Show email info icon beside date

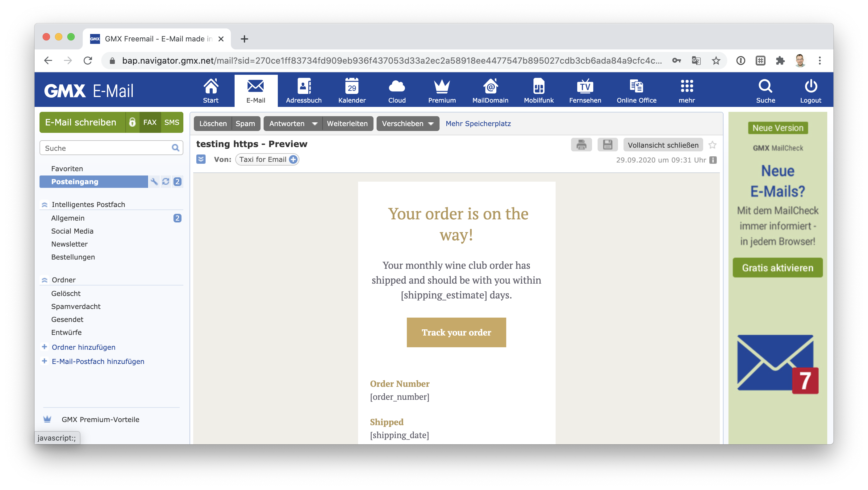click(713, 160)
